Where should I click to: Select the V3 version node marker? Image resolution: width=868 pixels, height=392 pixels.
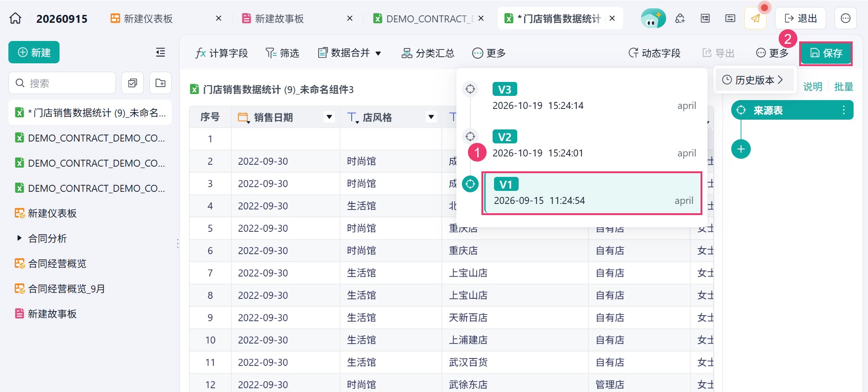pyautogui.click(x=470, y=89)
